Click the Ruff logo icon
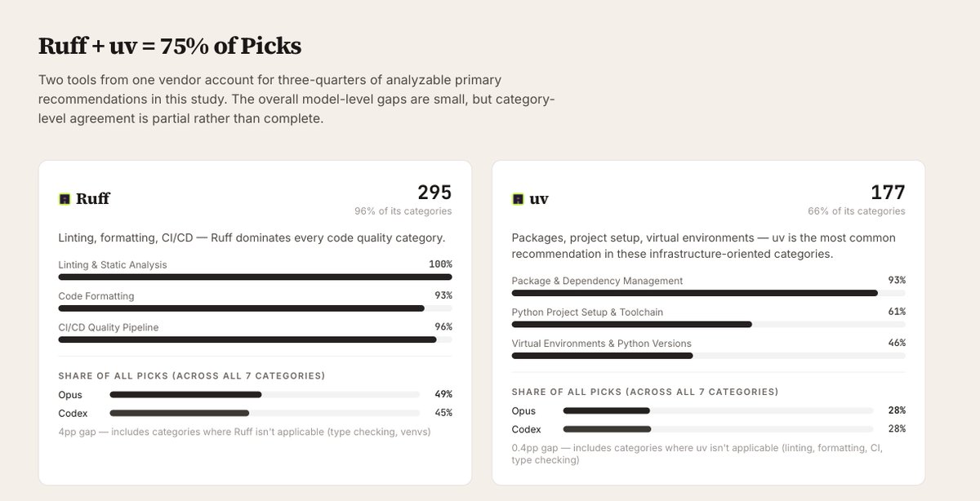 (65, 198)
